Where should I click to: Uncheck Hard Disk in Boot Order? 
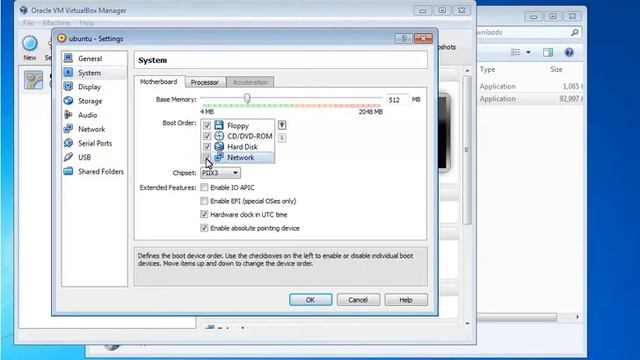point(207,147)
